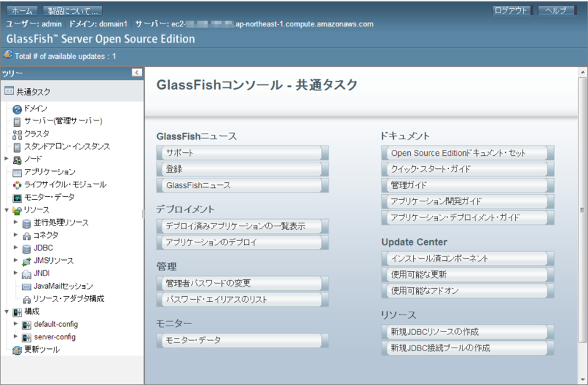This screenshot has width=588, height=385.
Task: Click the vertical scrollbar up arrow
Action: tap(582, 72)
